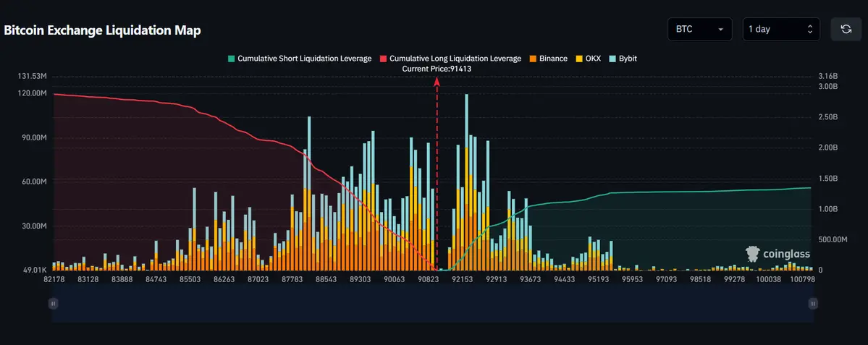The width and height of the screenshot is (868, 345).
Task: Click the 86263 price axis label
Action: (224, 280)
